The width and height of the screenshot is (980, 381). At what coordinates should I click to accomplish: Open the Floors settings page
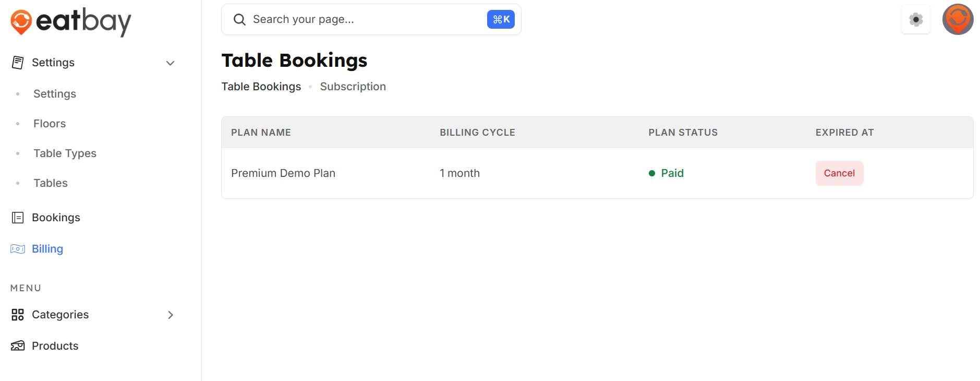[50, 124]
